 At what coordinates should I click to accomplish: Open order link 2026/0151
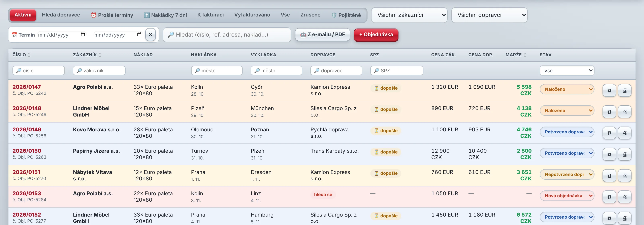point(26,172)
